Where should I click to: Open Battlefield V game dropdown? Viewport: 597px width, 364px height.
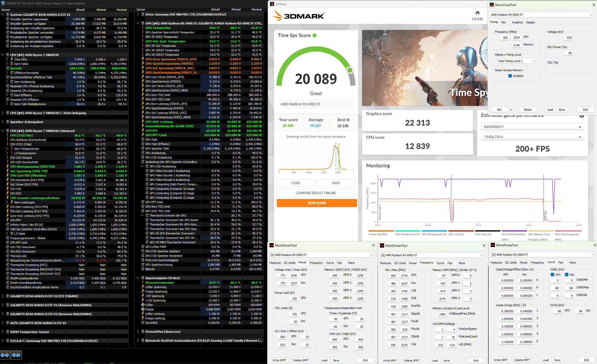[x=533, y=127]
